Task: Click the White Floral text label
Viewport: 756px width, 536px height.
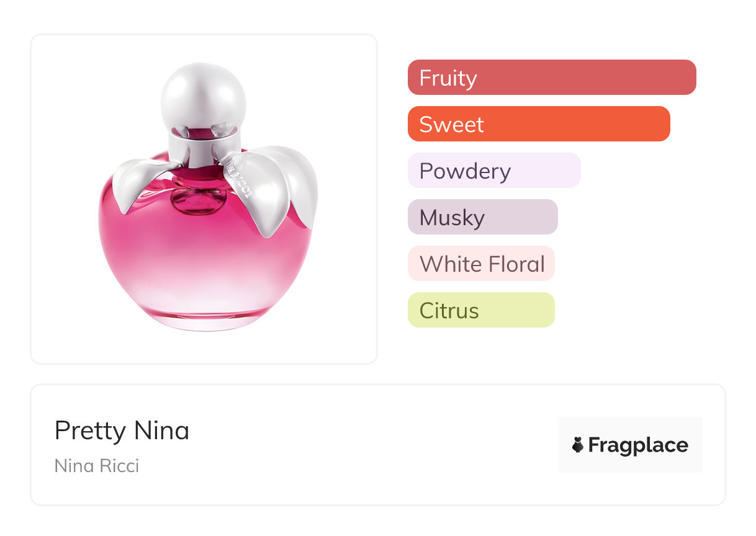Action: 482,264
